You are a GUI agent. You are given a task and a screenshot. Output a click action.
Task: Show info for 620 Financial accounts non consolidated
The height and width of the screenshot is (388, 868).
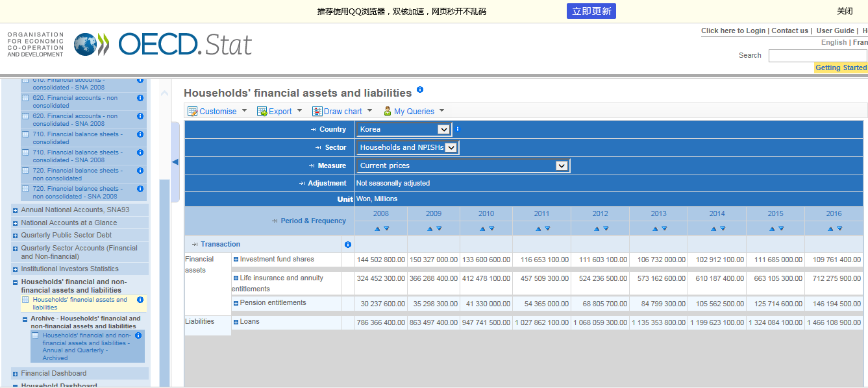[140, 98]
